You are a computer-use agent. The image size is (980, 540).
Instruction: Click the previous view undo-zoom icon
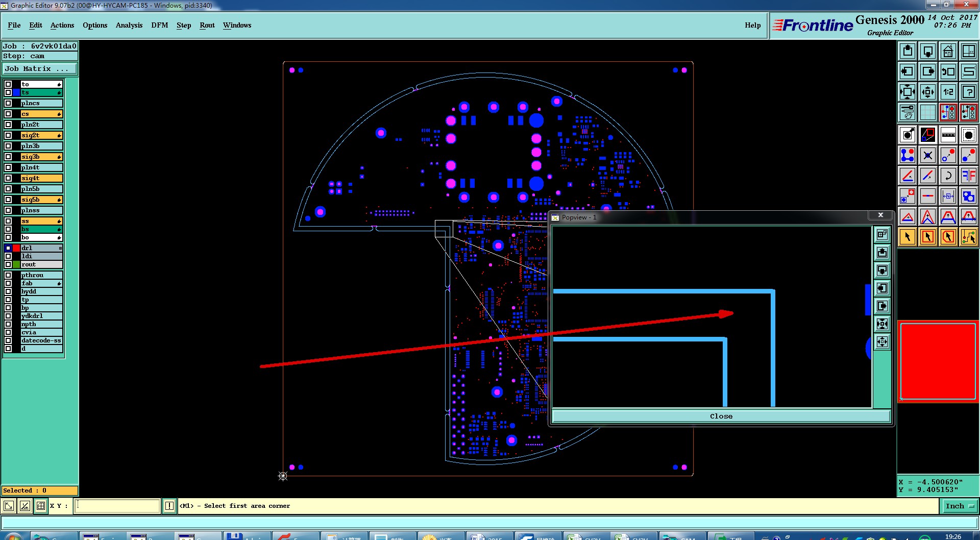(x=948, y=71)
